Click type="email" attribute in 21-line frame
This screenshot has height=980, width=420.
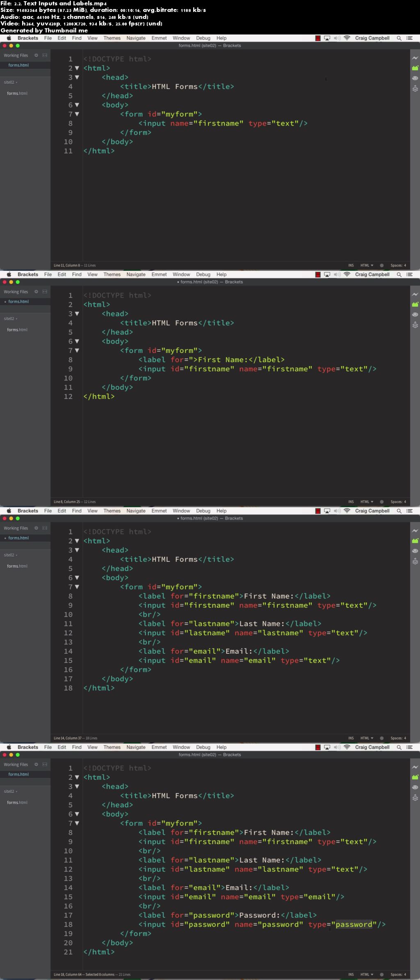pyautogui.click(x=308, y=897)
